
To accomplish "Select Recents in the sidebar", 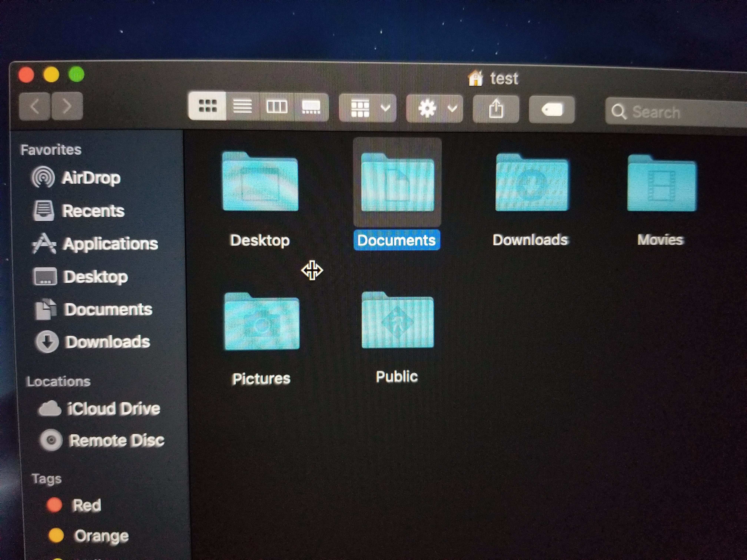I will (x=79, y=211).
